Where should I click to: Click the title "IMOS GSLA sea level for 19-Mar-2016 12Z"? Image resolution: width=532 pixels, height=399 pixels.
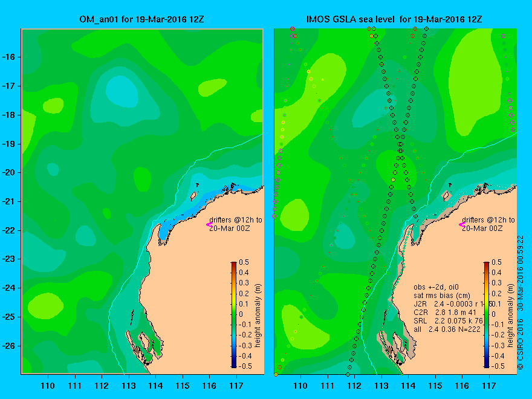tap(394, 19)
